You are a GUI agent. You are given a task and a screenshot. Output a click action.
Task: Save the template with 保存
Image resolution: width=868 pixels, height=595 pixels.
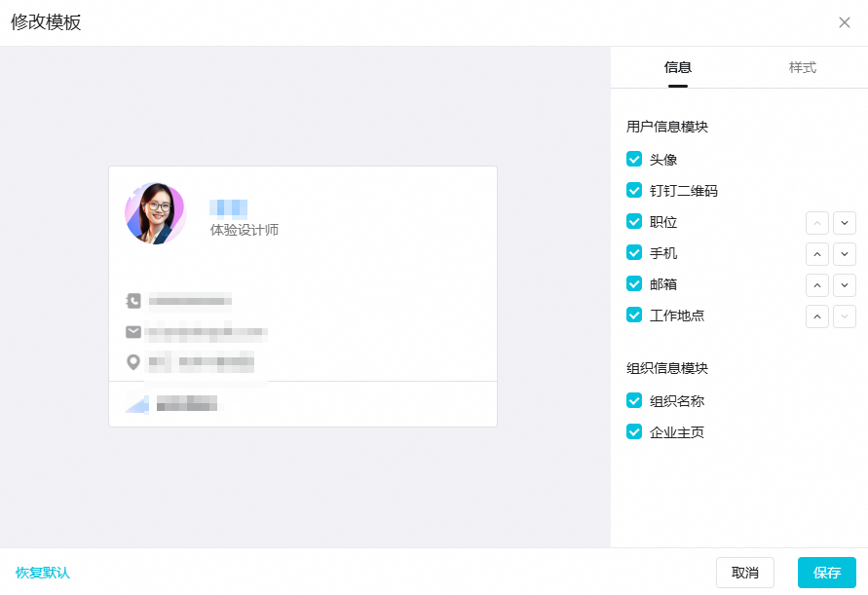click(x=827, y=573)
